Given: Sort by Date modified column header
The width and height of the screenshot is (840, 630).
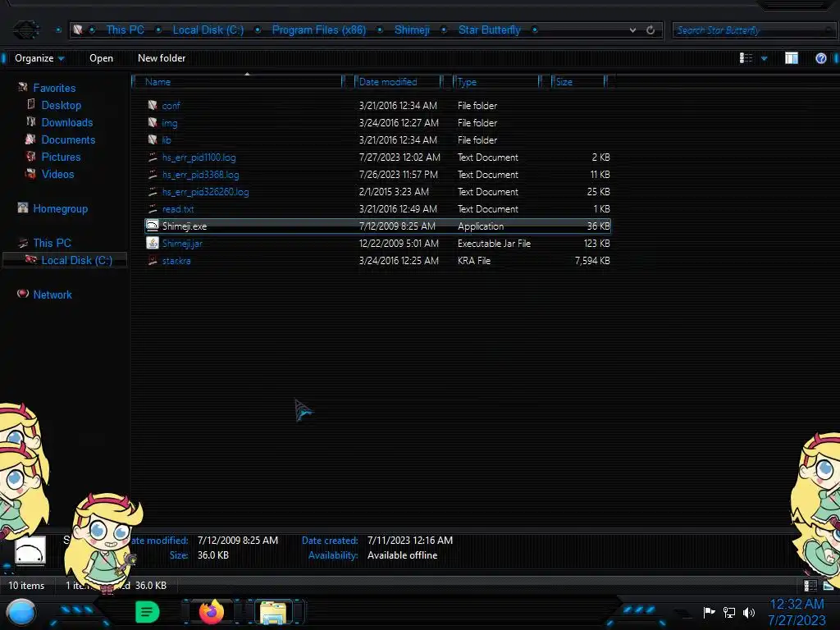Looking at the screenshot, I should coord(398,82).
